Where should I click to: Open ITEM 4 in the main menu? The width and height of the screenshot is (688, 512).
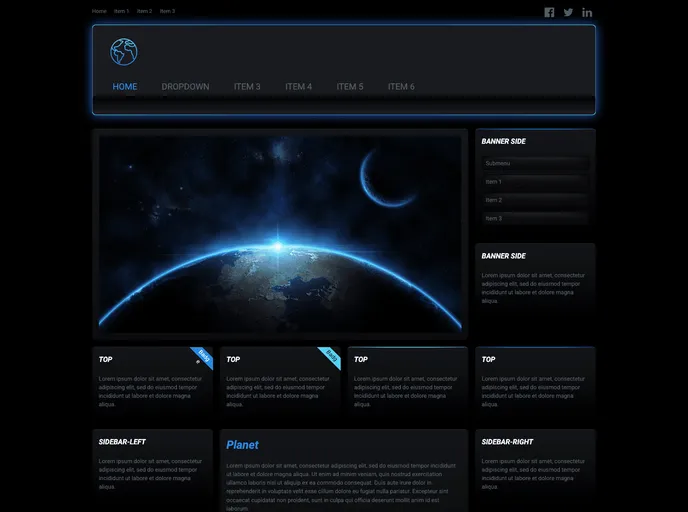click(x=298, y=87)
